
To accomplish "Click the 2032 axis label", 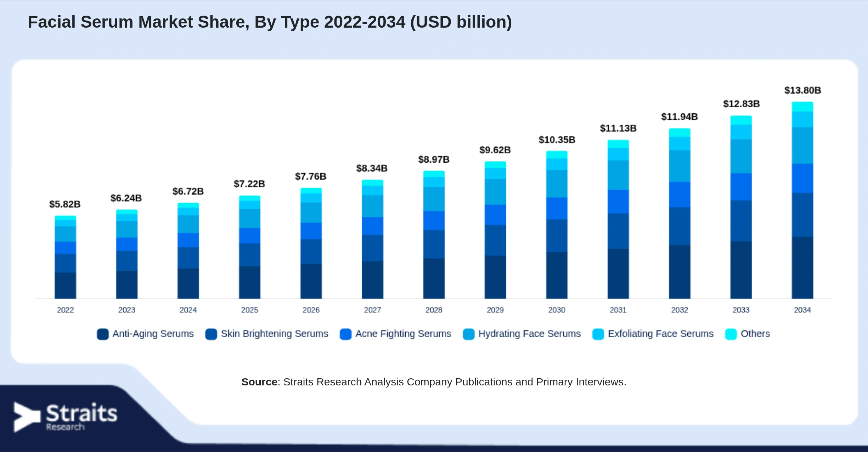I will (680, 310).
